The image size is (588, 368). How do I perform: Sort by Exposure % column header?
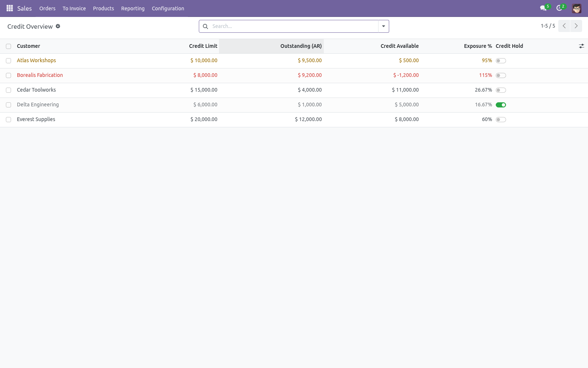point(478,46)
